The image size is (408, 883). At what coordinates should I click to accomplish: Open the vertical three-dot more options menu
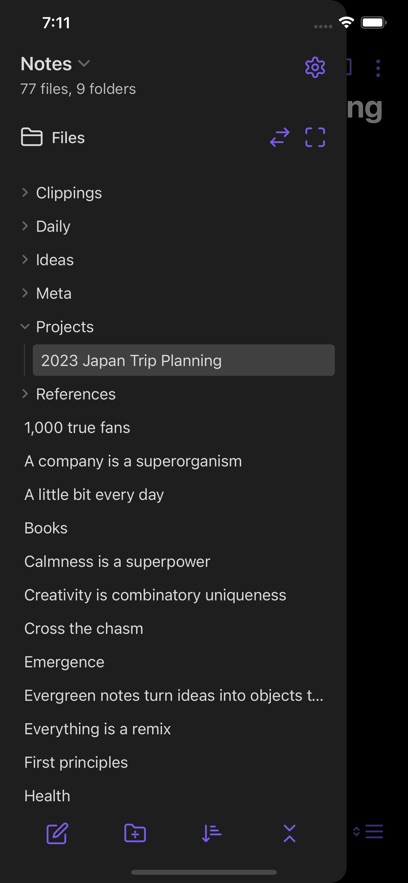tap(378, 68)
